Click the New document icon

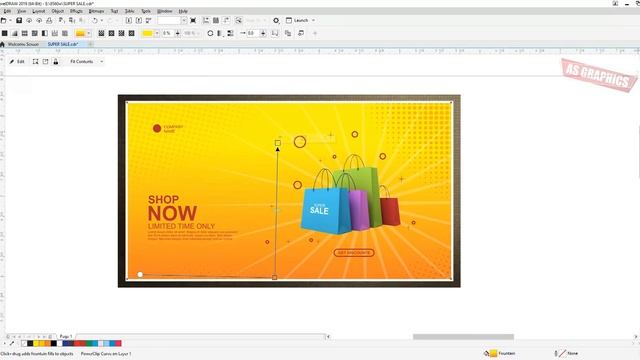point(3,20)
